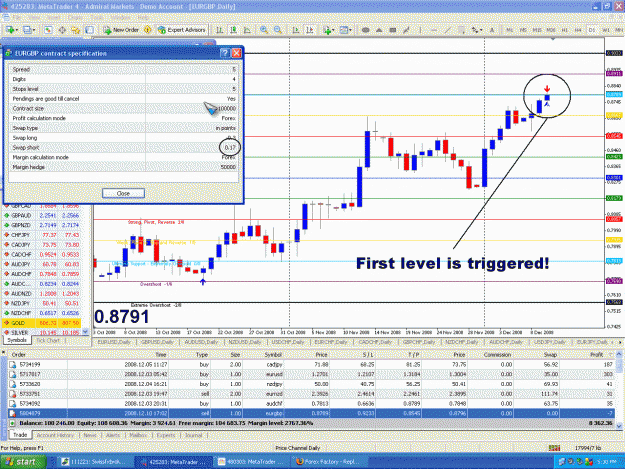Click the Windows start button
The height and width of the screenshot is (469, 625).
tap(23, 462)
